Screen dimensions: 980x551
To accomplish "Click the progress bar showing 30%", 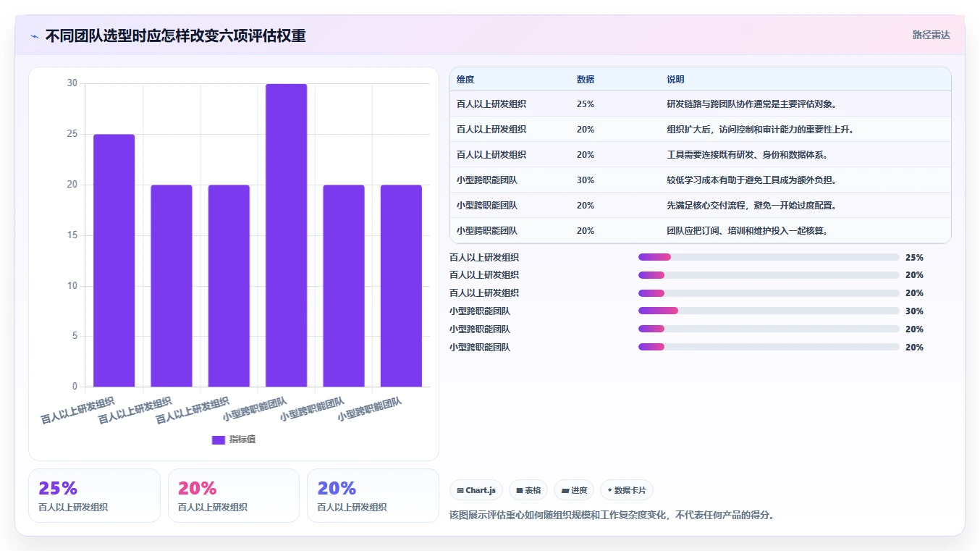I will 769,311.
